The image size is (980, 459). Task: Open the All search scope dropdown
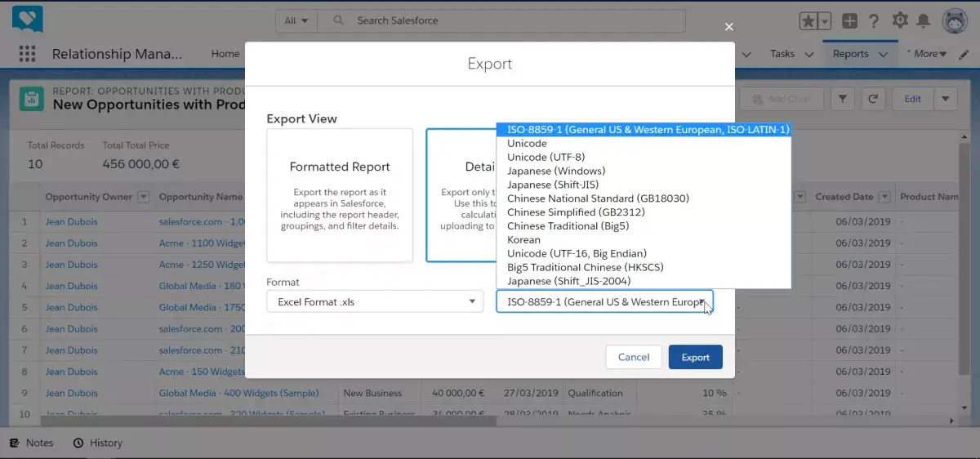296,20
